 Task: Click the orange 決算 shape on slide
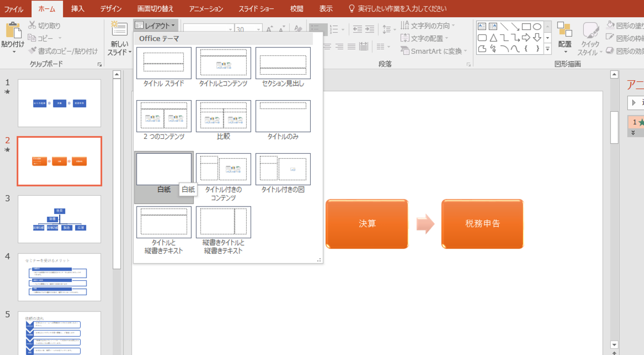pyautogui.click(x=367, y=224)
